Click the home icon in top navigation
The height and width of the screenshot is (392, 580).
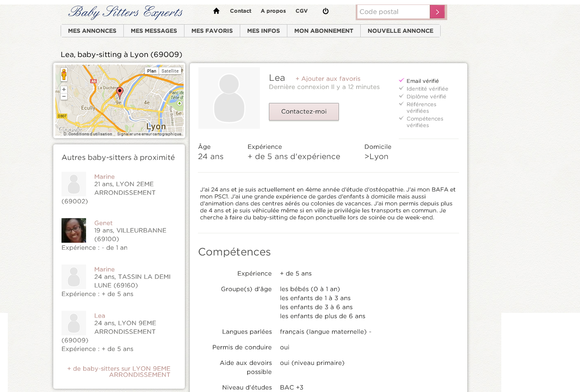pos(216,11)
